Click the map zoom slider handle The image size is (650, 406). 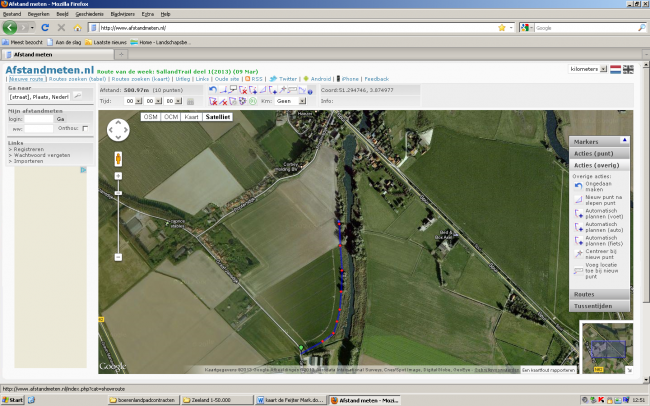(x=118, y=193)
